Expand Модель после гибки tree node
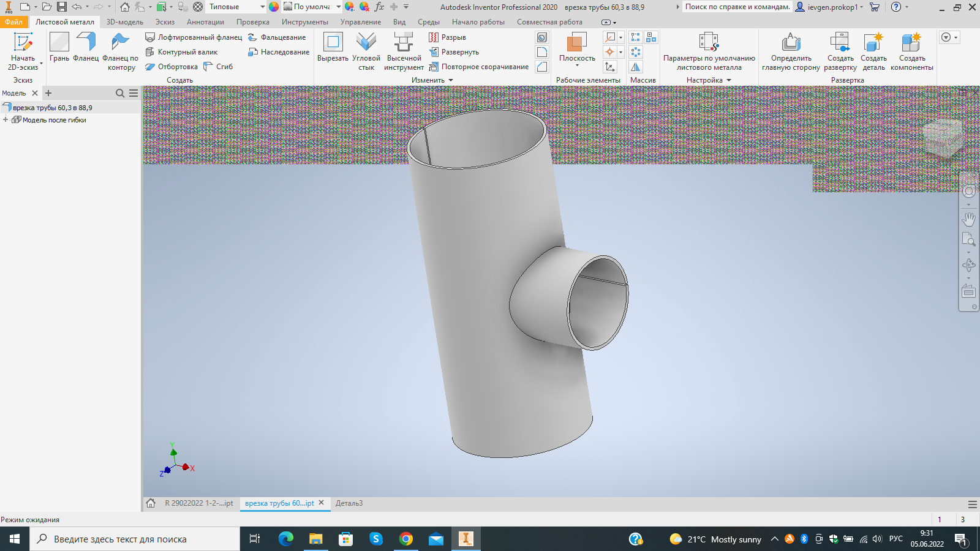980x551 pixels. point(6,120)
